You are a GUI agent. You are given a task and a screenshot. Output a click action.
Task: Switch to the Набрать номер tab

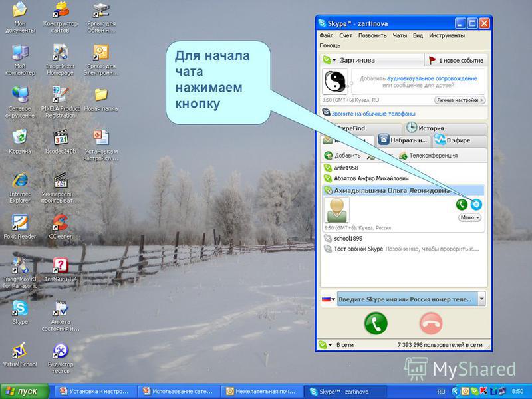[403, 140]
